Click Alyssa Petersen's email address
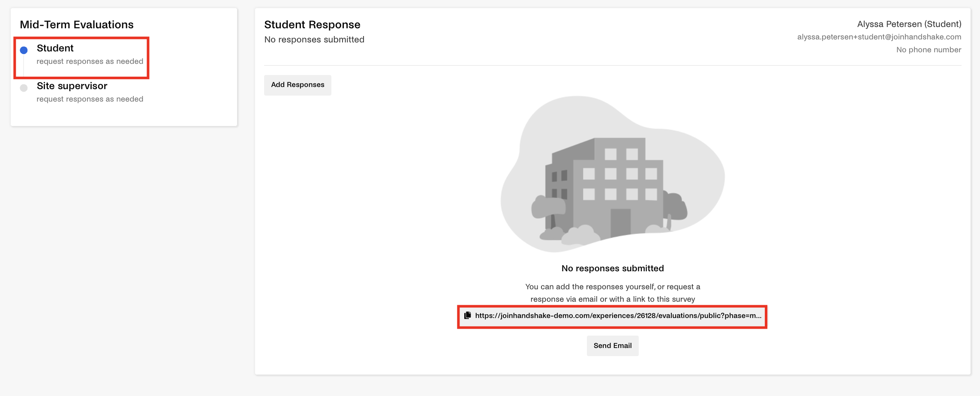 coord(879,37)
